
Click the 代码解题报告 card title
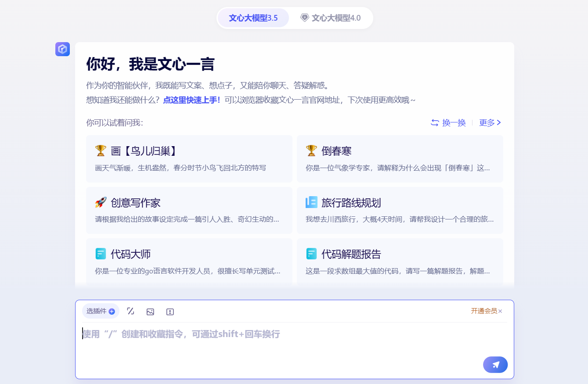click(x=351, y=254)
